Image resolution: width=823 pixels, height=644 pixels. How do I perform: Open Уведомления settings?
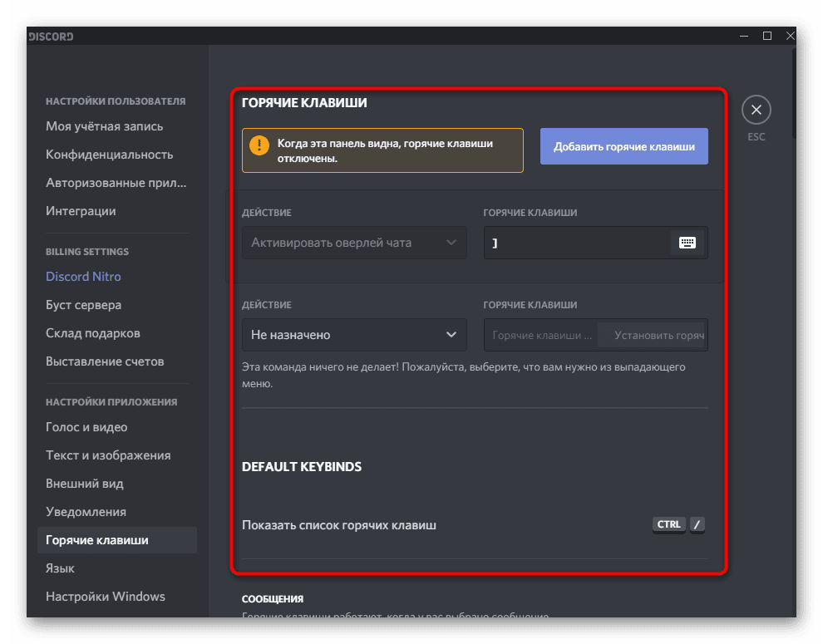86,512
